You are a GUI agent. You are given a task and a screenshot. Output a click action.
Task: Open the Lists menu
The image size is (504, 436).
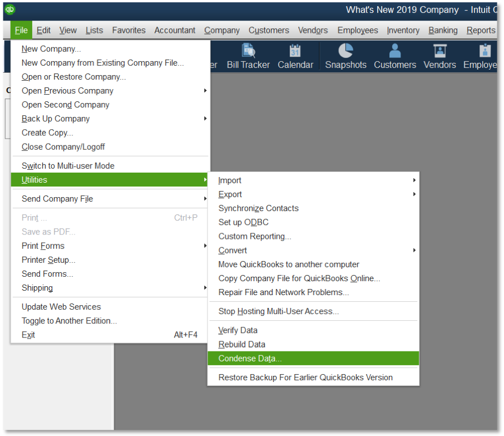94,30
